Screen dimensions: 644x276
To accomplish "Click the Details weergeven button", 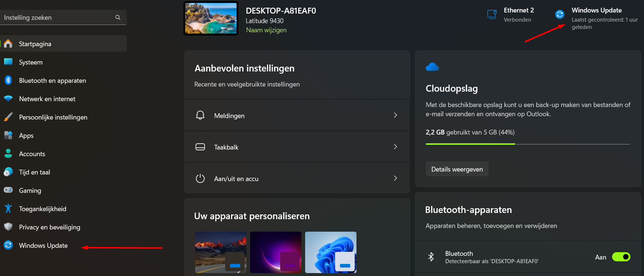I will pos(457,169).
